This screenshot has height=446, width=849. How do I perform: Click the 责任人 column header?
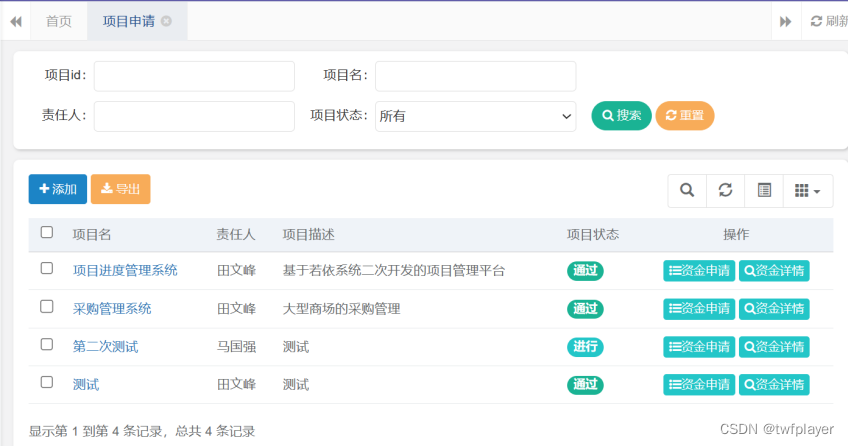pyautogui.click(x=236, y=234)
